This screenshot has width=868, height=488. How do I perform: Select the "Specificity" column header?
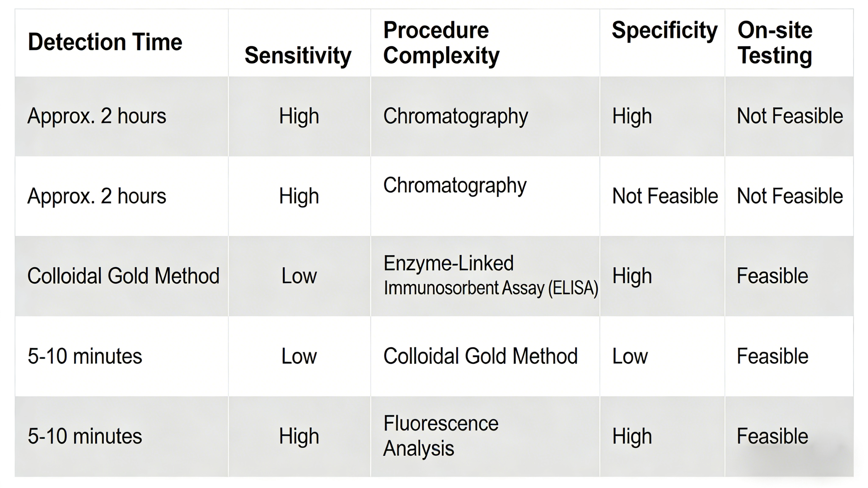664,31
